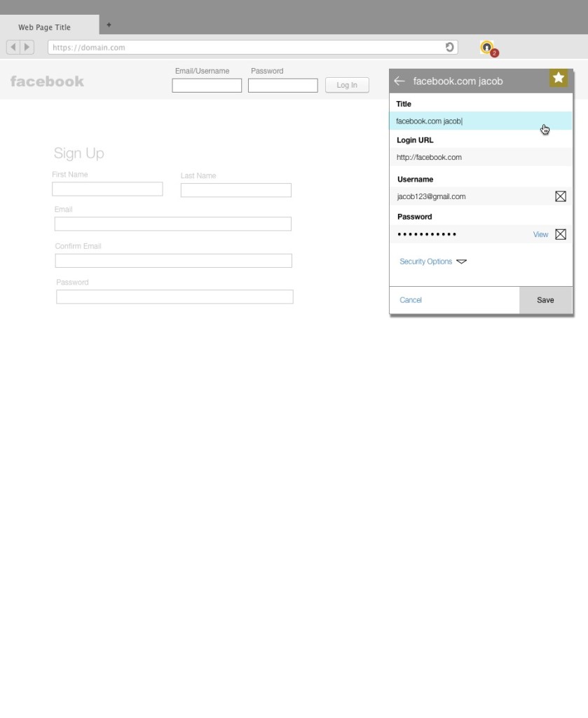The image size is (588, 718).
Task: Click the box icon beside the password
Action: pyautogui.click(x=561, y=234)
